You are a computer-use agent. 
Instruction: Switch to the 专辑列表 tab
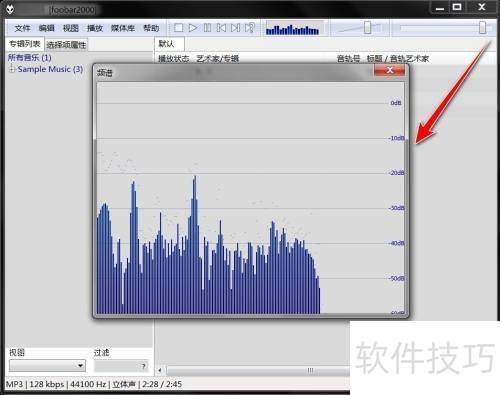(25, 44)
